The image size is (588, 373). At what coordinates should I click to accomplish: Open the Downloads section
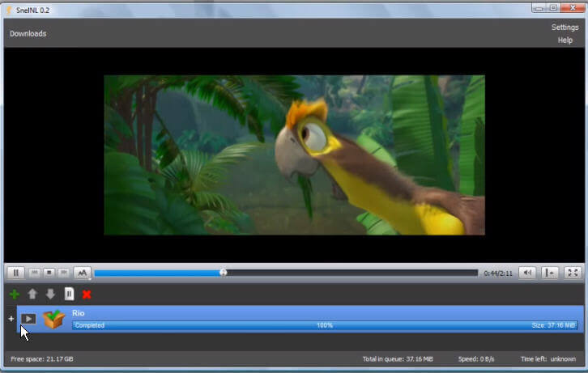coord(28,34)
